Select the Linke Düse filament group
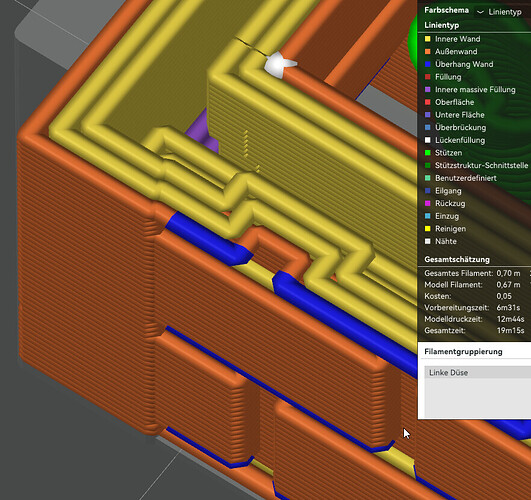The width and height of the screenshot is (531, 500). 477,373
